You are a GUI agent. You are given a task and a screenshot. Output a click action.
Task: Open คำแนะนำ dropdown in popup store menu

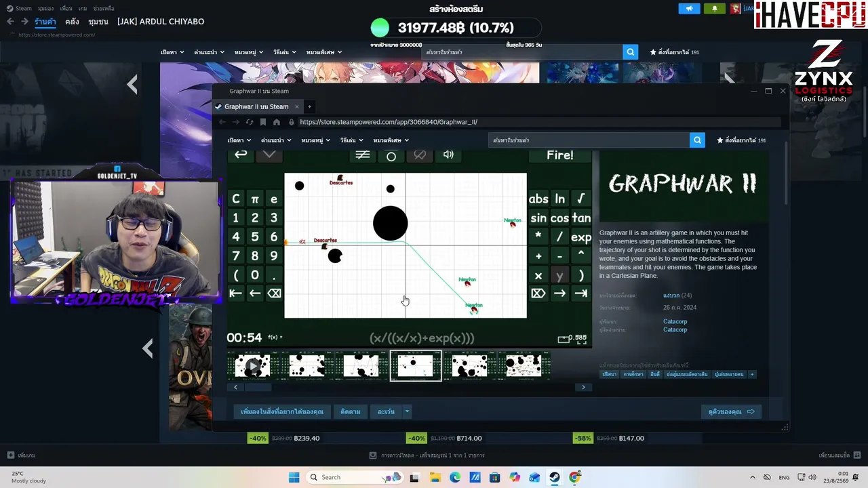(x=276, y=140)
